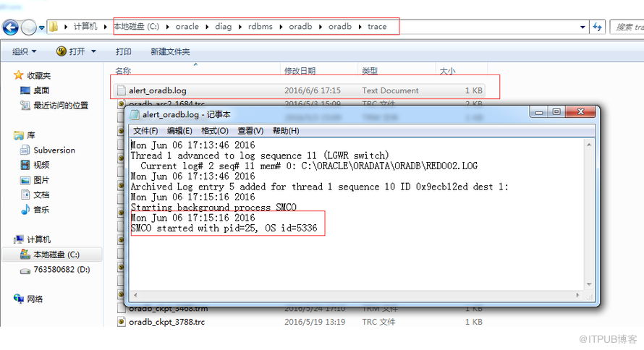The image size is (644, 350).
Task: Open the 图片 library
Action: [x=35, y=180]
